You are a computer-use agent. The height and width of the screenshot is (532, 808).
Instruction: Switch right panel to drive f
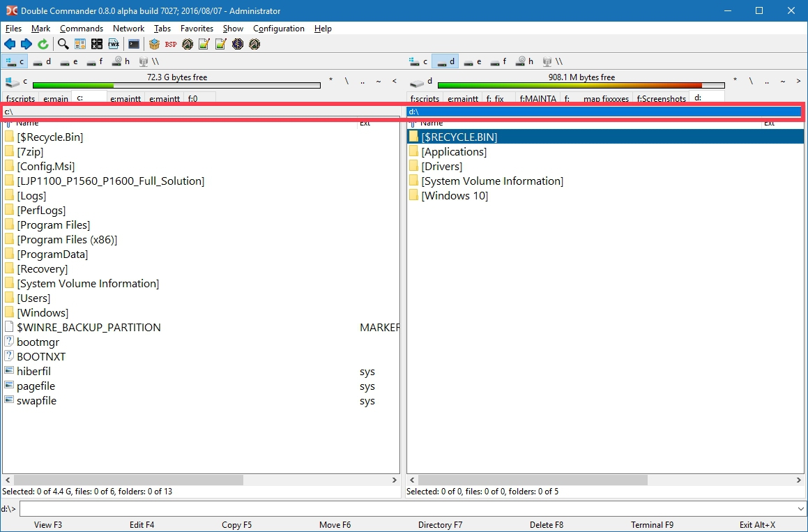click(498, 61)
